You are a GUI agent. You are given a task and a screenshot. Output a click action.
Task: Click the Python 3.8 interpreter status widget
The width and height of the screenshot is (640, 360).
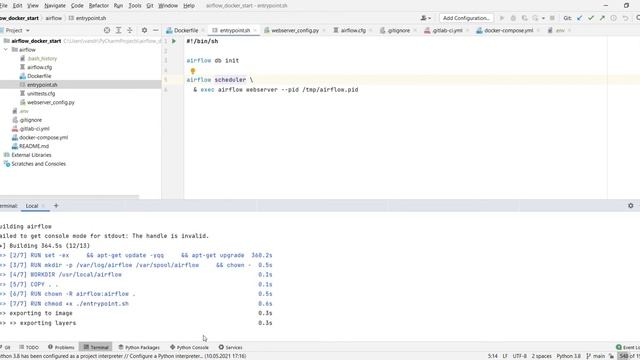[569, 356]
